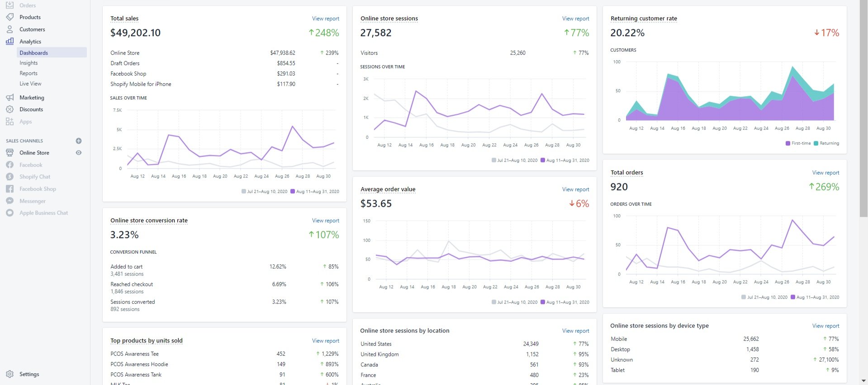View online store via eye icon
The image size is (868, 385).
79,153
